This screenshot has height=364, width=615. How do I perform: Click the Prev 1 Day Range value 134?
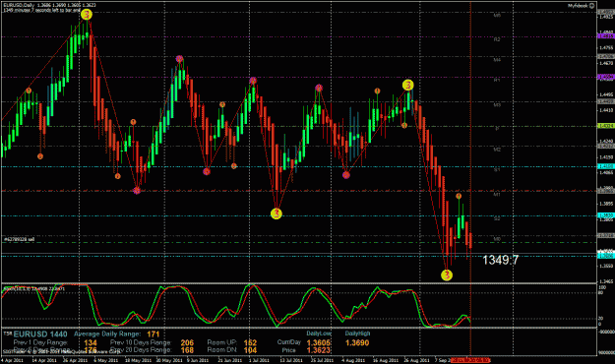[x=91, y=342]
